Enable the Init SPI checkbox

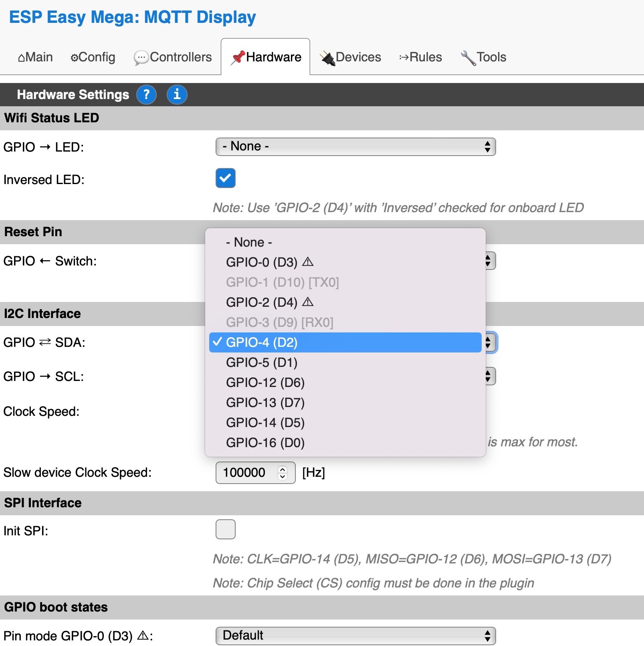point(226,529)
